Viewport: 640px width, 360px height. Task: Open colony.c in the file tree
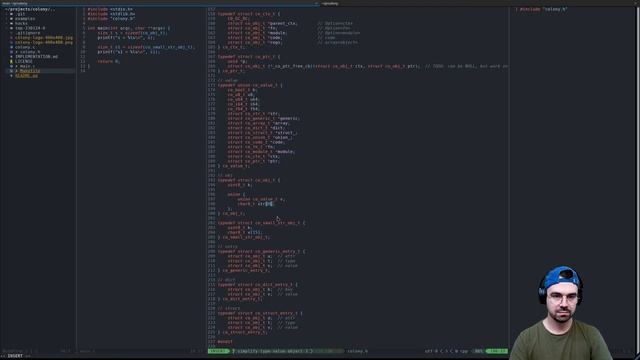coord(25,47)
